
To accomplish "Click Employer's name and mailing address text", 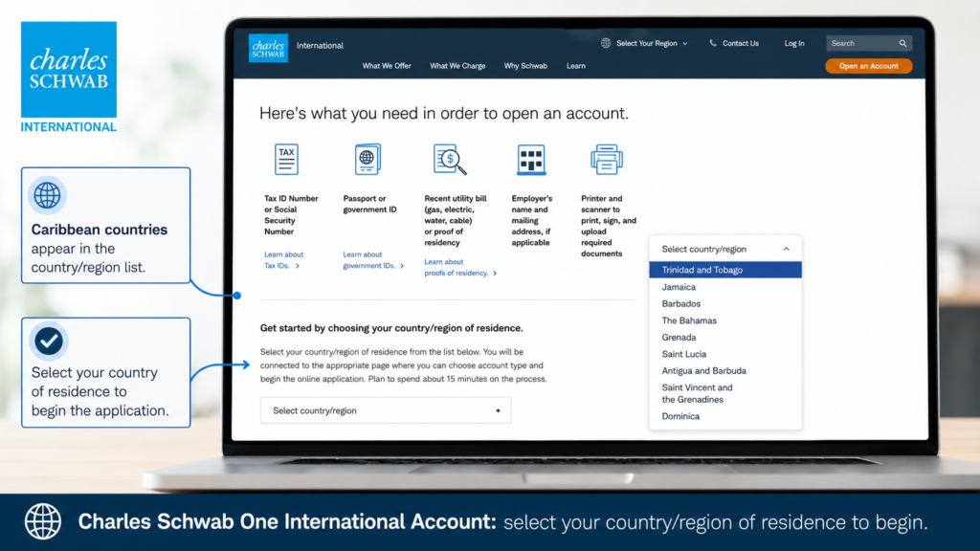I will click(x=532, y=221).
